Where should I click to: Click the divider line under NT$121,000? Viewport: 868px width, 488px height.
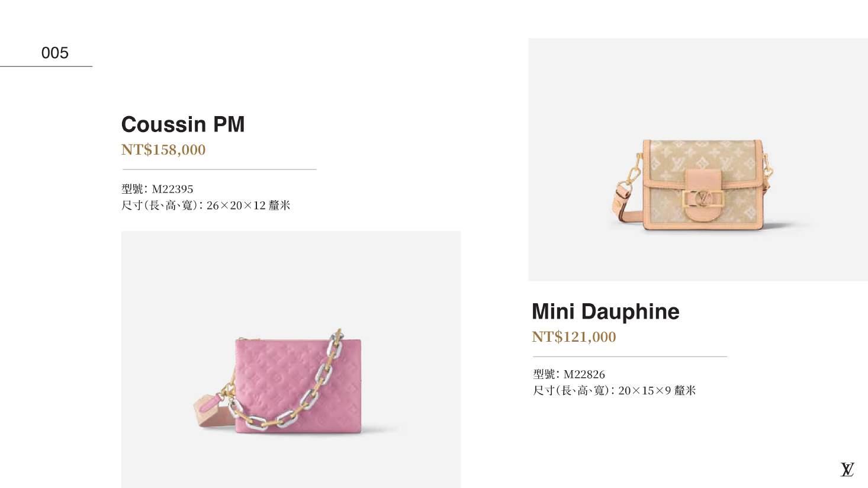(x=630, y=357)
